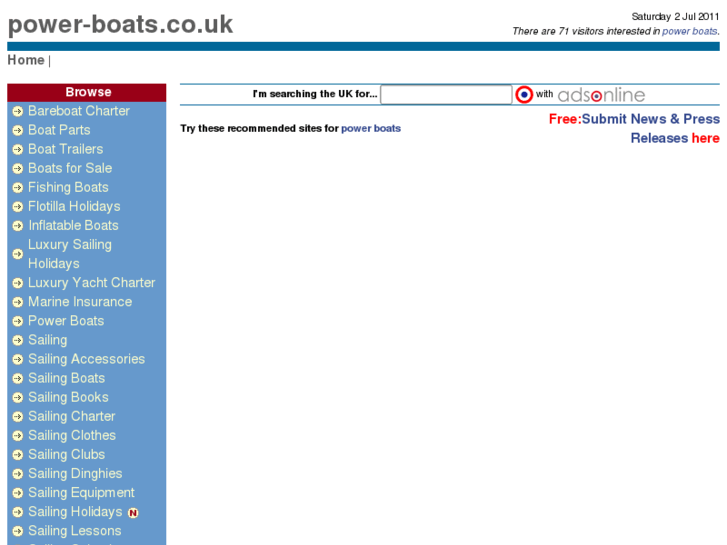727x545 pixels.
Task: Click the arrow icon beside Sailing Boats
Action: pos(18,378)
